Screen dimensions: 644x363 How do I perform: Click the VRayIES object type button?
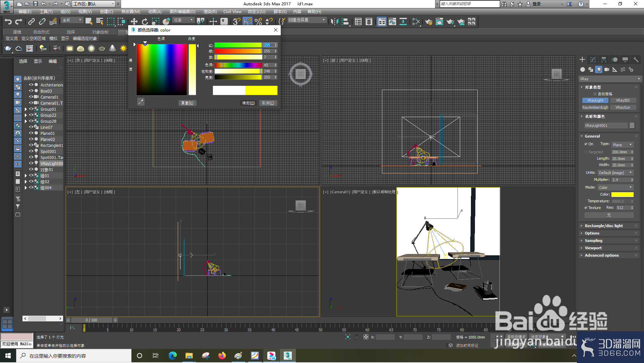(623, 101)
